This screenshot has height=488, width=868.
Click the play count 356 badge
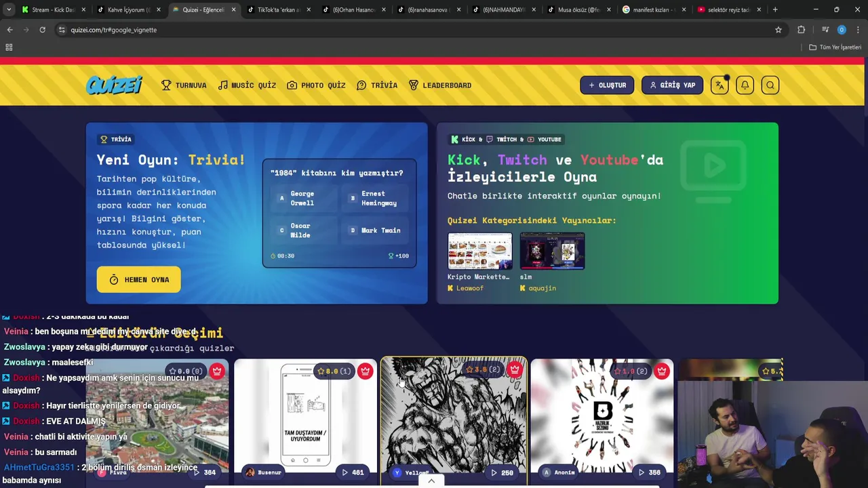pyautogui.click(x=650, y=472)
